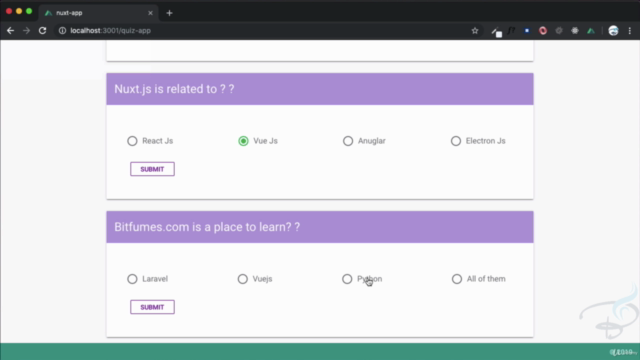Go forward in browser history
This screenshot has height=360, width=640.
pos(27,31)
